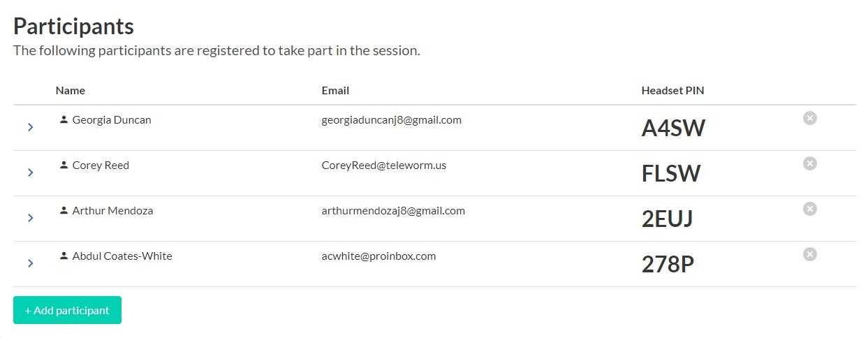Select the Headset PIN column header
The width and height of the screenshot is (868, 338).
click(672, 90)
